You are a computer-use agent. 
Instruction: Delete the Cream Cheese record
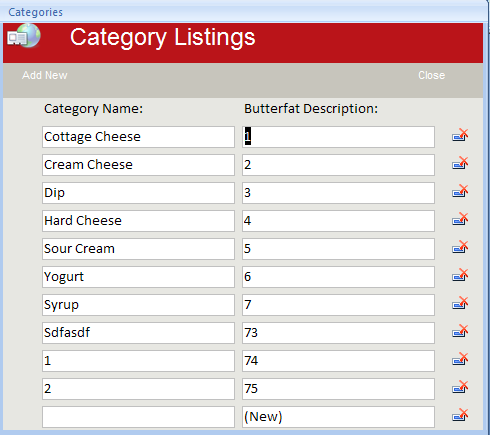(x=460, y=163)
